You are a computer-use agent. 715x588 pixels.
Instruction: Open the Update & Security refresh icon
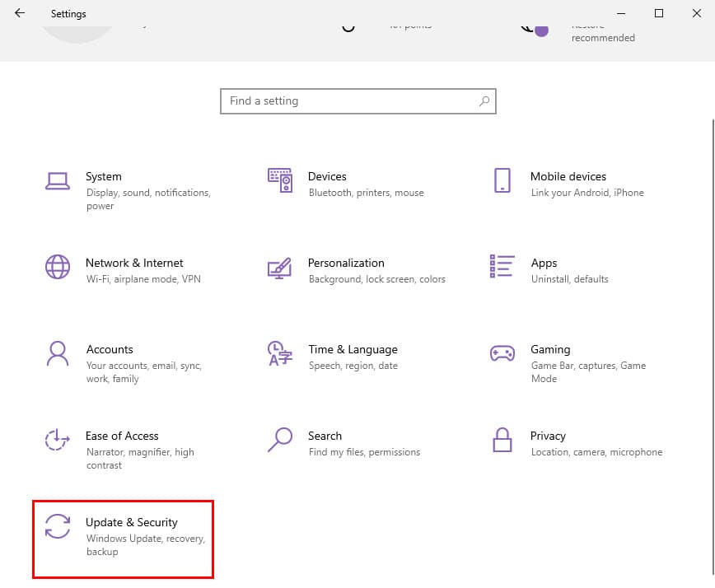point(58,526)
